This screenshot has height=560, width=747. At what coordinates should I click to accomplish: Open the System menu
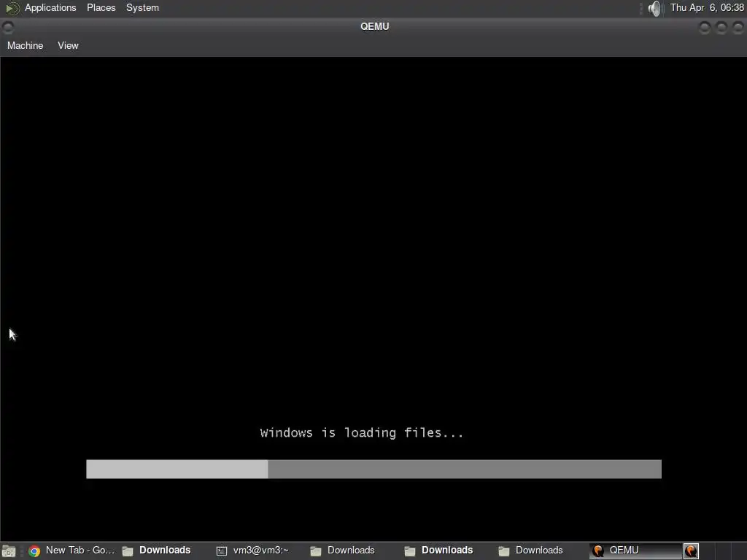[142, 7]
